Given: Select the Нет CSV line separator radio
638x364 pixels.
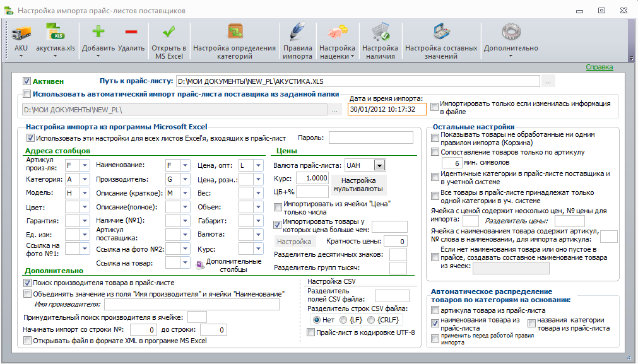Looking at the screenshot, I should coord(317,320).
